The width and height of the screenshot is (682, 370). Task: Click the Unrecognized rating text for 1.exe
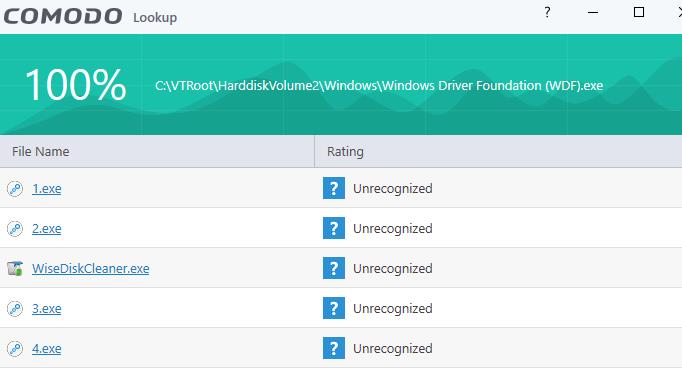pos(393,189)
